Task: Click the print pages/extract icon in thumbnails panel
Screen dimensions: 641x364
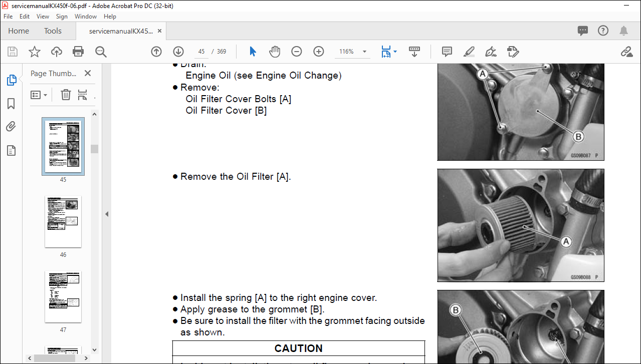Action: click(83, 95)
